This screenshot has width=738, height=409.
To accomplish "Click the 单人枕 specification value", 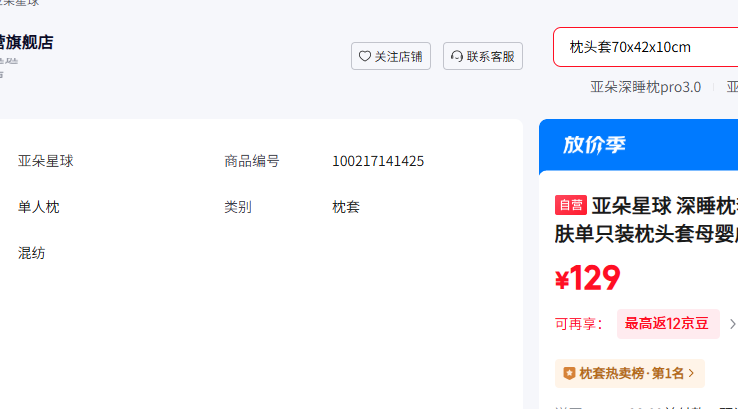I will (x=39, y=207).
